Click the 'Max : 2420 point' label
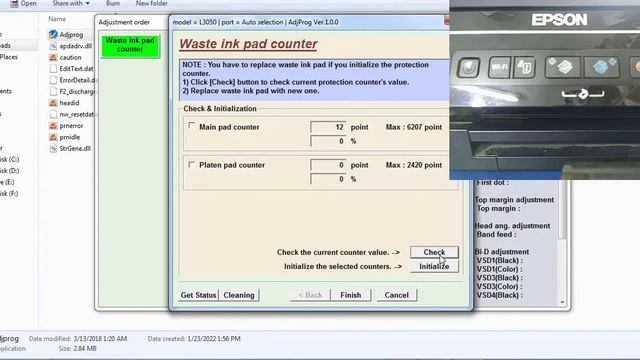 (413, 165)
